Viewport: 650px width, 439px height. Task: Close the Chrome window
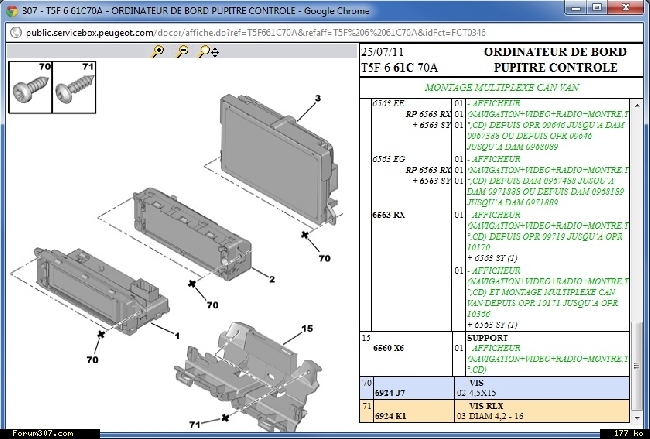[626, 7]
